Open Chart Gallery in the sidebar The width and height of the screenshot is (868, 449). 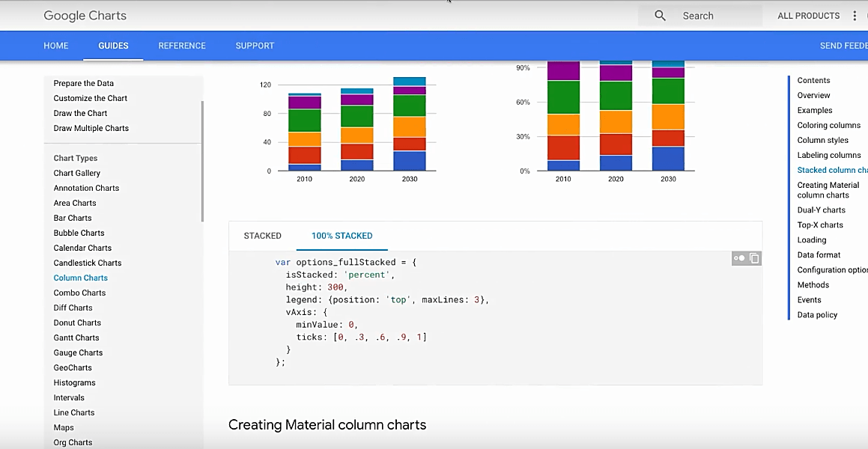pos(76,173)
